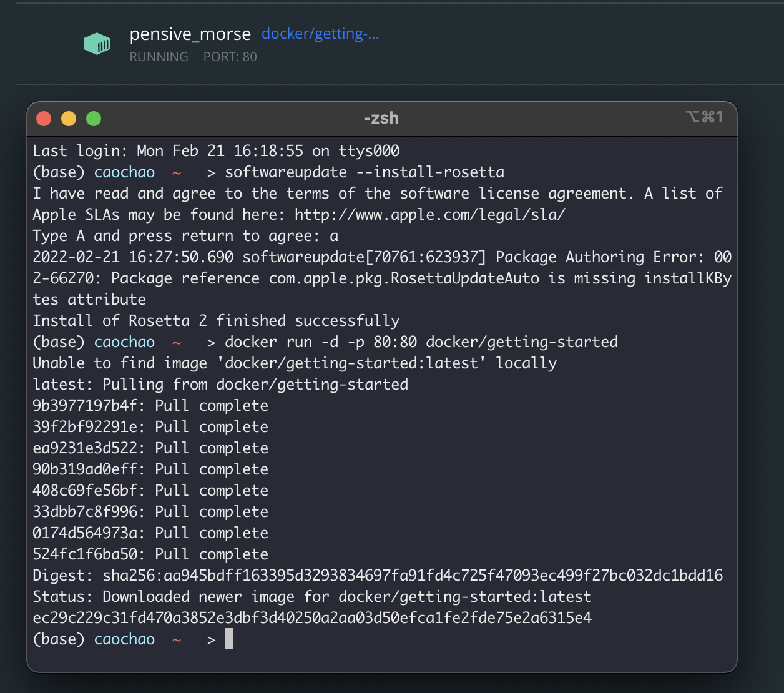The height and width of the screenshot is (693, 784).
Task: Click the ea9231e3d522 Pull complete line
Action: [150, 448]
